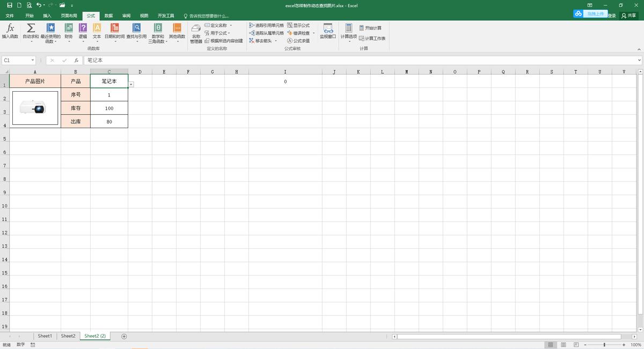Click the Save icon in quick access toolbar
Image resolution: width=644 pixels, height=349 pixels.
coord(10,5)
